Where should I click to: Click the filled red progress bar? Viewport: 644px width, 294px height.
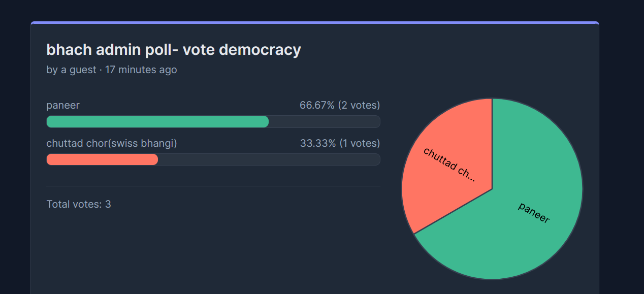102,159
